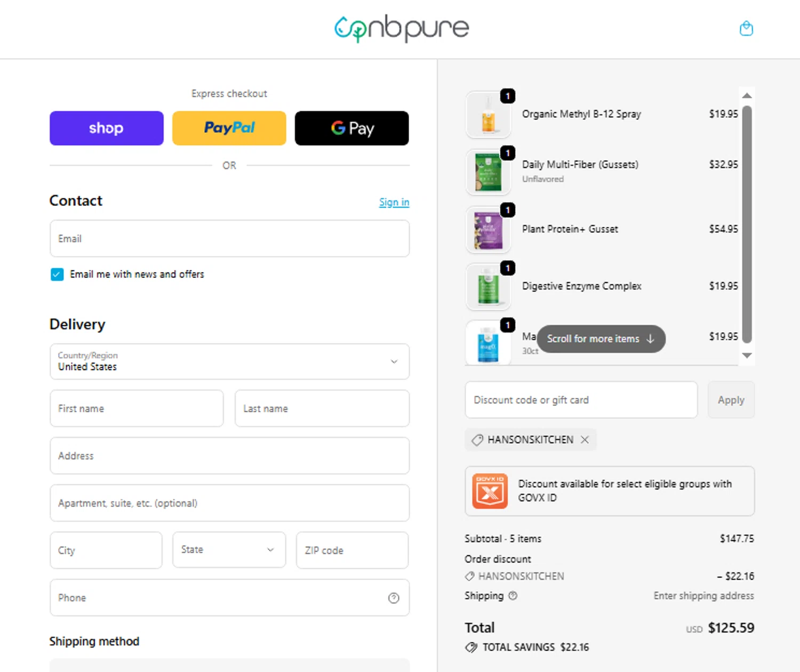Click the Subtotal $147.75 amount
Screen dimensions: 800x672
pos(737,539)
